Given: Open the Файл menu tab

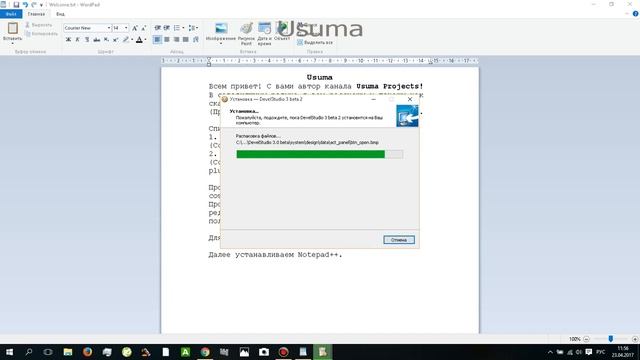Looking at the screenshot, I should click(11, 14).
